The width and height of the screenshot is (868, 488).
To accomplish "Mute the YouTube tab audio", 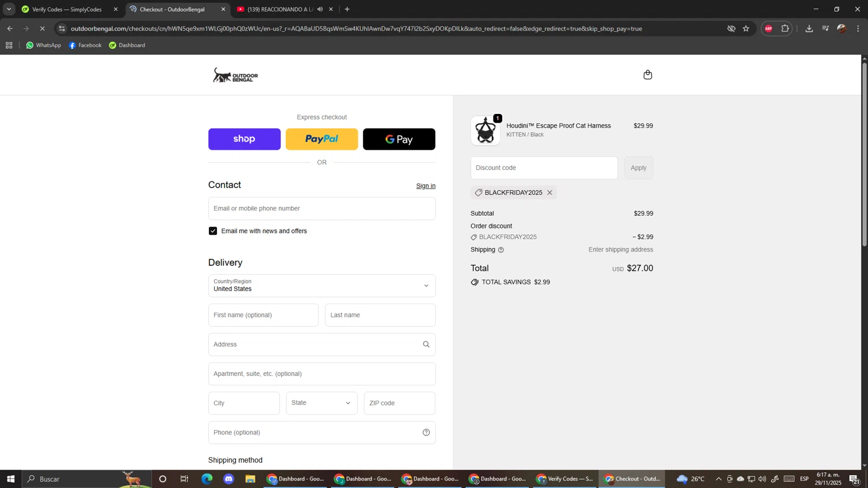I will 320,9.
